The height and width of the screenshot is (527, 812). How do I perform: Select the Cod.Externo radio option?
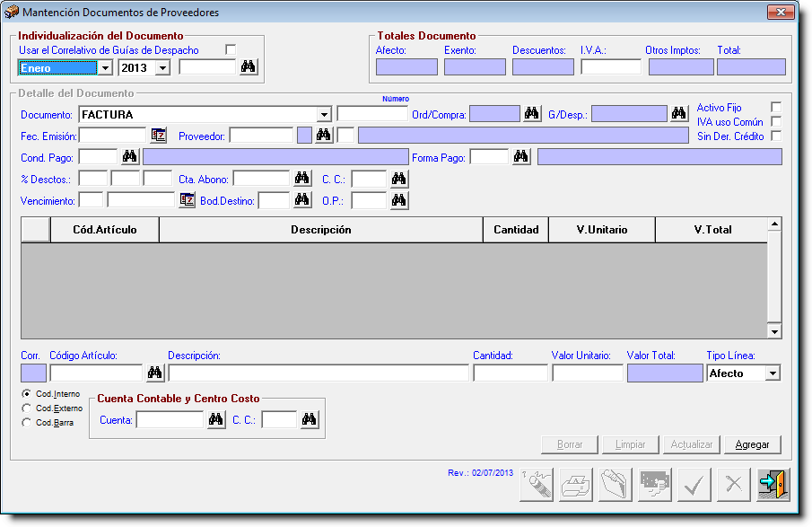26,408
